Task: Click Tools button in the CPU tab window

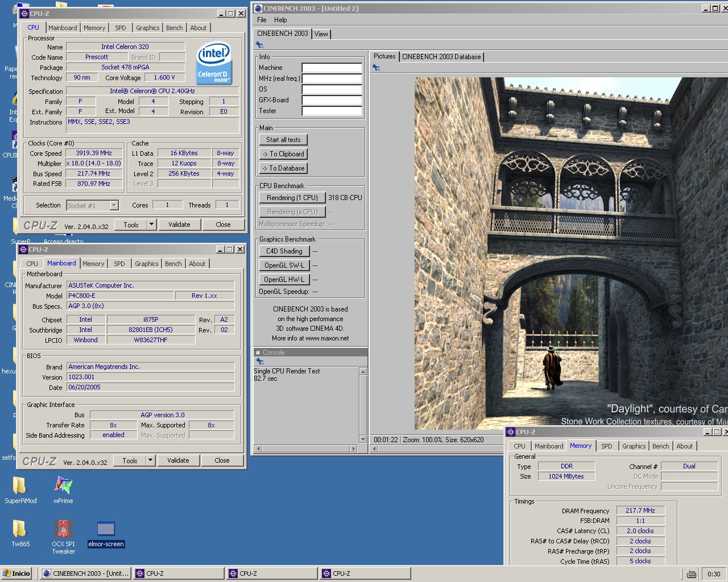Action: click(x=131, y=225)
